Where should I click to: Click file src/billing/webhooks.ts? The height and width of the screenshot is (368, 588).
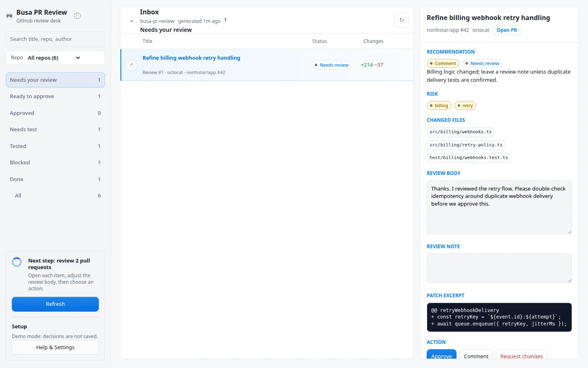point(461,132)
